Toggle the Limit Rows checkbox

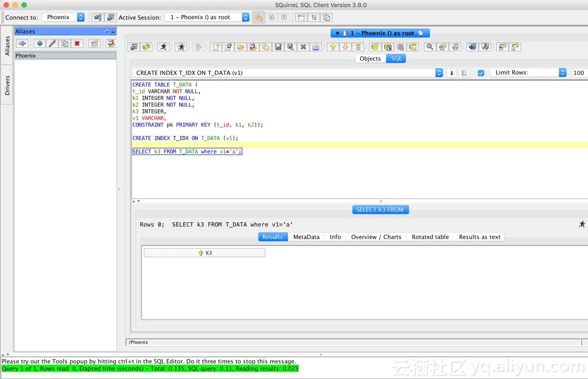click(x=481, y=73)
